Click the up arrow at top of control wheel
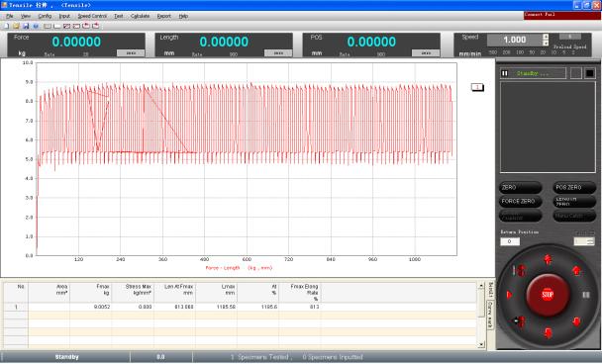The image size is (602, 364). click(x=548, y=260)
